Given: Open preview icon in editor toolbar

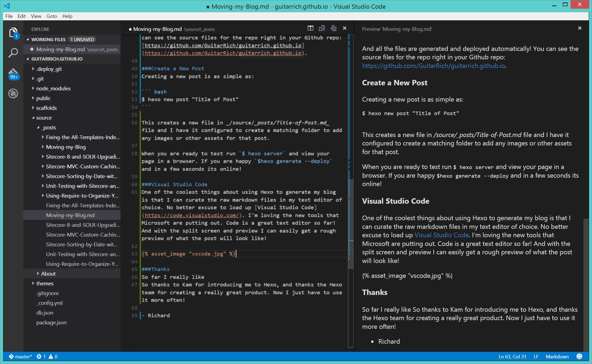Looking at the screenshot, I should point(322,28).
